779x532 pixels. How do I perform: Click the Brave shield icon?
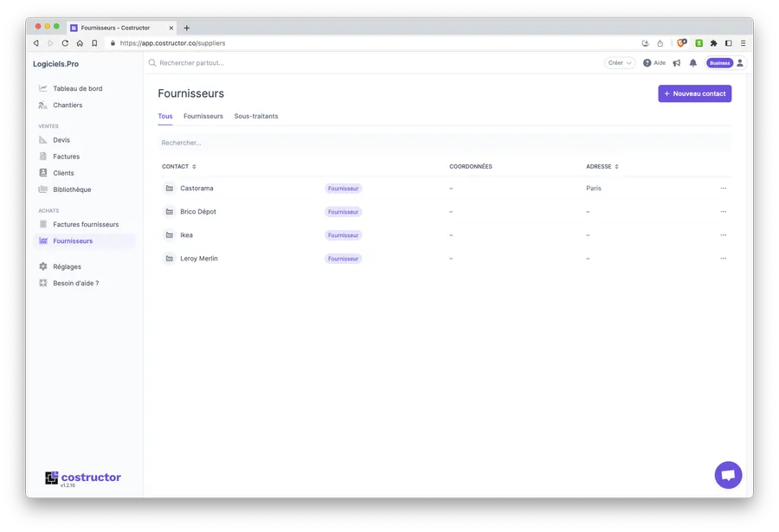coord(682,43)
